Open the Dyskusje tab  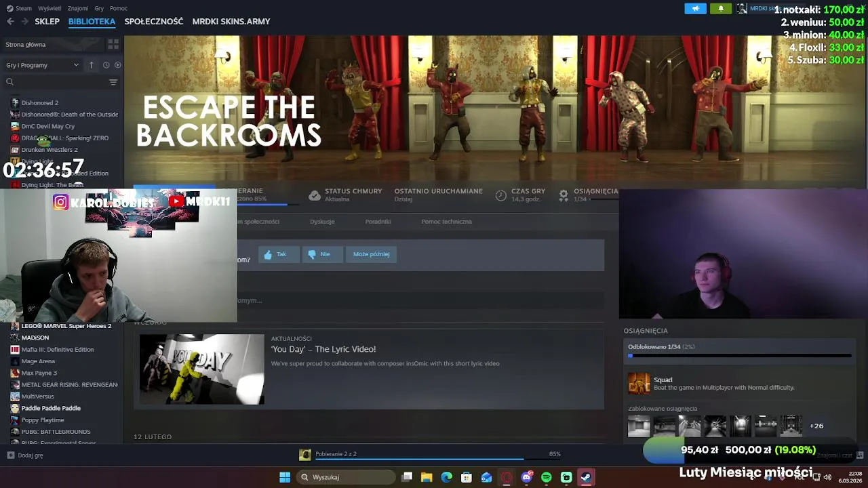tap(322, 222)
